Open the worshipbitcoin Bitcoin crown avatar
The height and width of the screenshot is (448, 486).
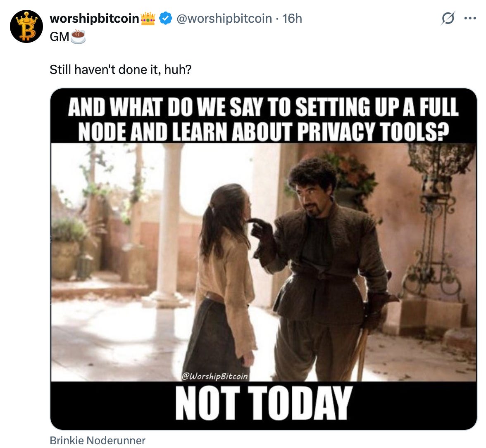26,26
